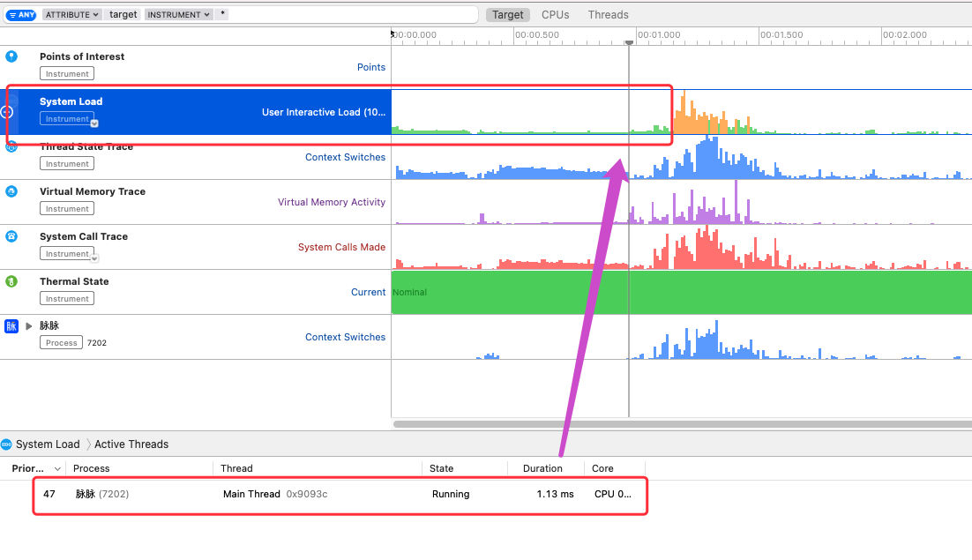972x560 pixels.
Task: Click the 脉脉 (7202) process cell
Action: [x=102, y=495]
